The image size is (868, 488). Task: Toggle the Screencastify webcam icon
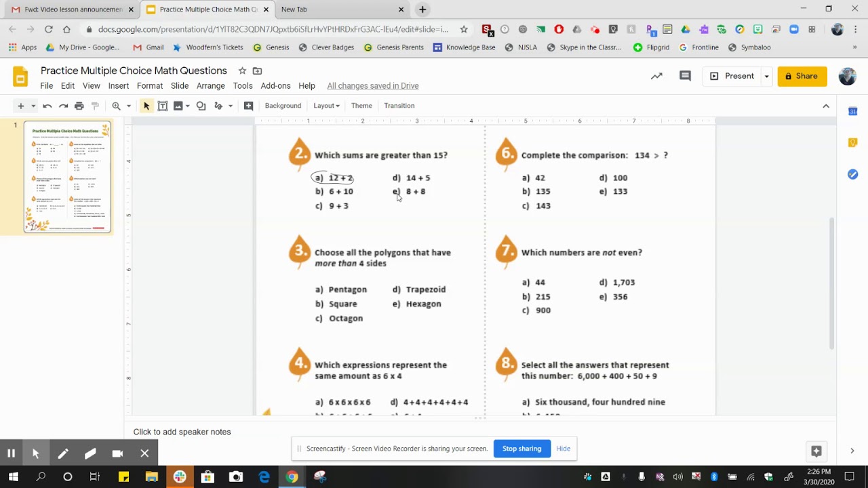coord(117,453)
